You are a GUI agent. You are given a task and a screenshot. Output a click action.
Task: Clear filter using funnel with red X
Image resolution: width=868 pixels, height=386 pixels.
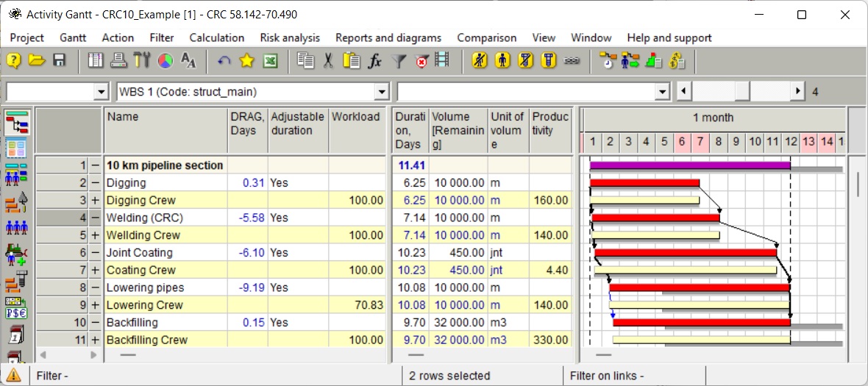coord(421,61)
